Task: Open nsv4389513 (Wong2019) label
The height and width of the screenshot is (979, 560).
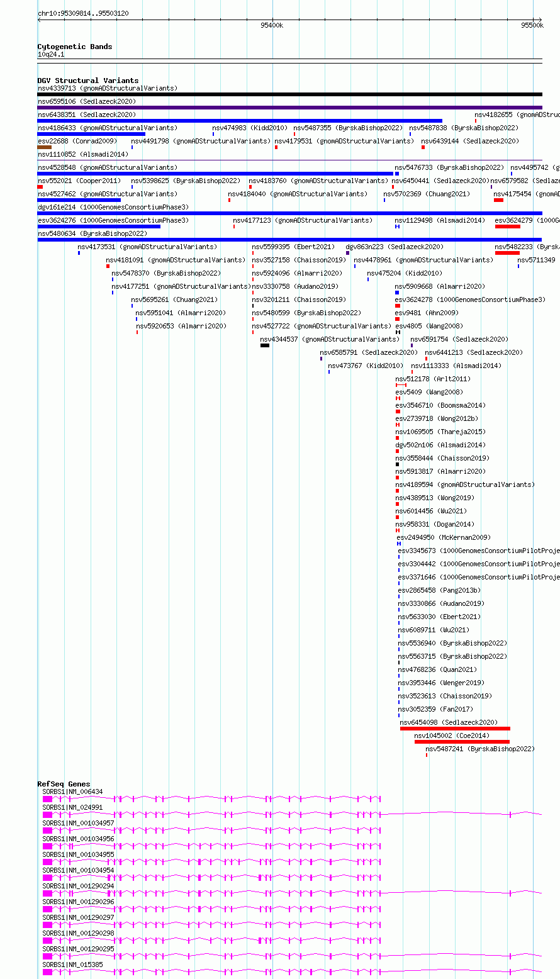Action: [435, 498]
